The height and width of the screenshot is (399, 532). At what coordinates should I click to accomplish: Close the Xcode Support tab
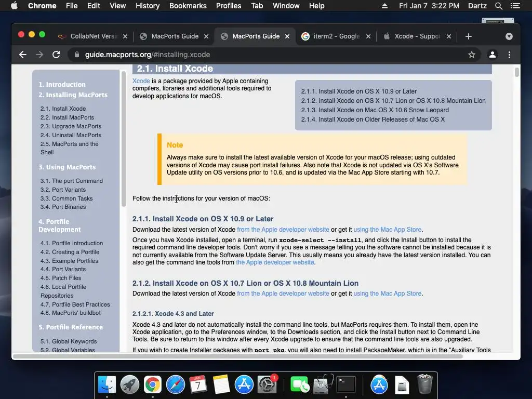tap(449, 36)
